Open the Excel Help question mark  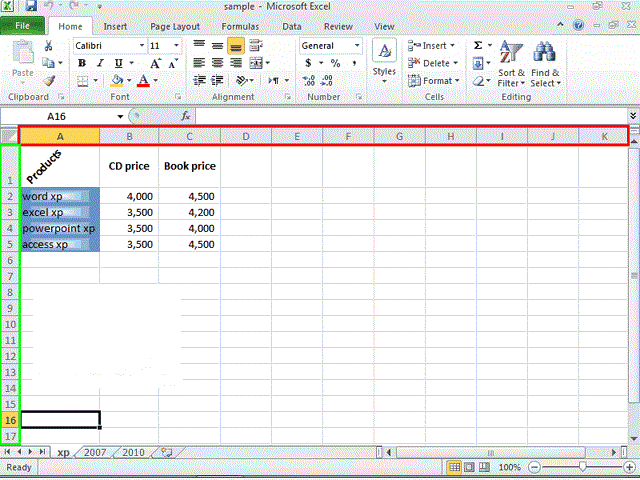[x=578, y=25]
